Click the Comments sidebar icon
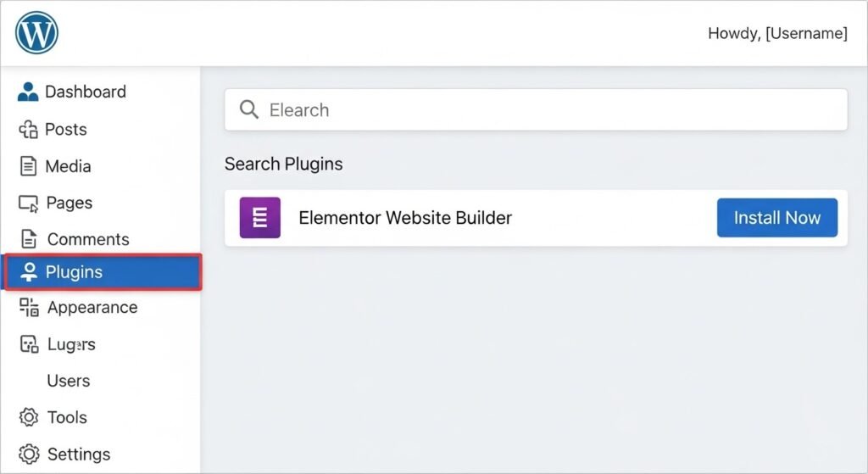The width and height of the screenshot is (868, 474). click(29, 239)
